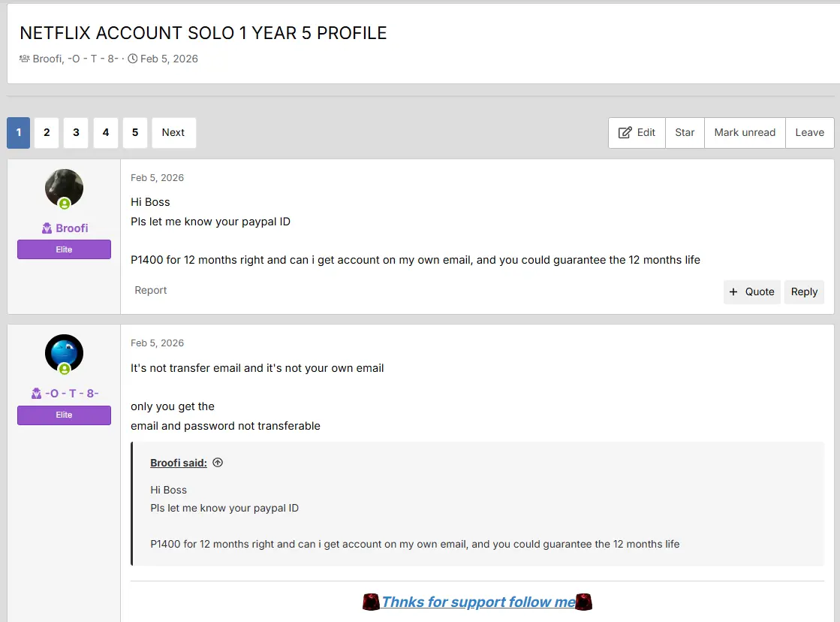Mark the conversation as unread
Image resolution: width=840 pixels, height=622 pixels.
click(745, 133)
